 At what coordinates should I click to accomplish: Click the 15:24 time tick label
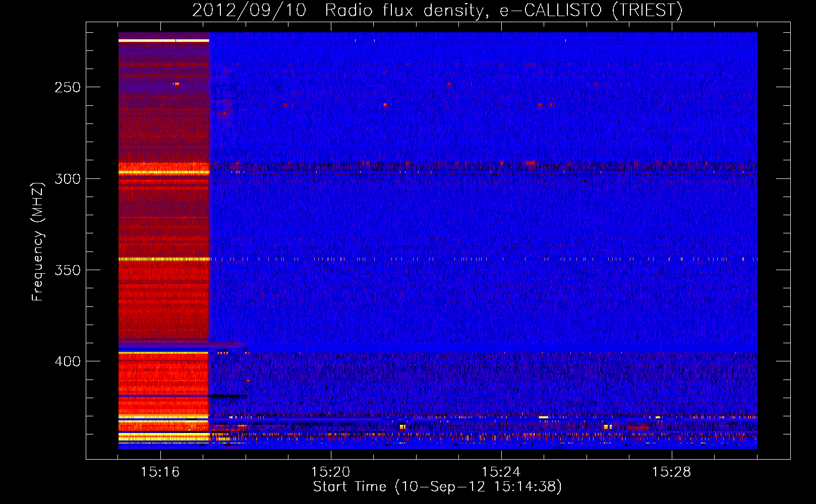click(501, 472)
